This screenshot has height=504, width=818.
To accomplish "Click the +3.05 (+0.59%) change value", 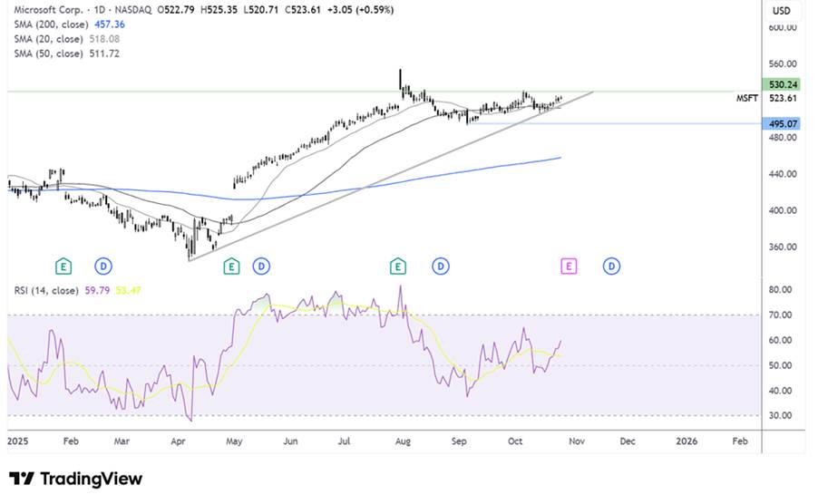I will tap(361, 10).
